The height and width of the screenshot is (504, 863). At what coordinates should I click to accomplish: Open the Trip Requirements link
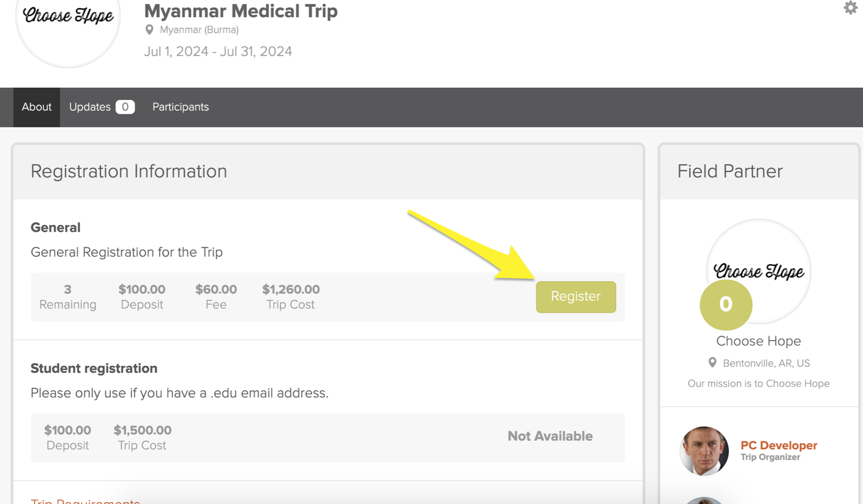pos(85,501)
